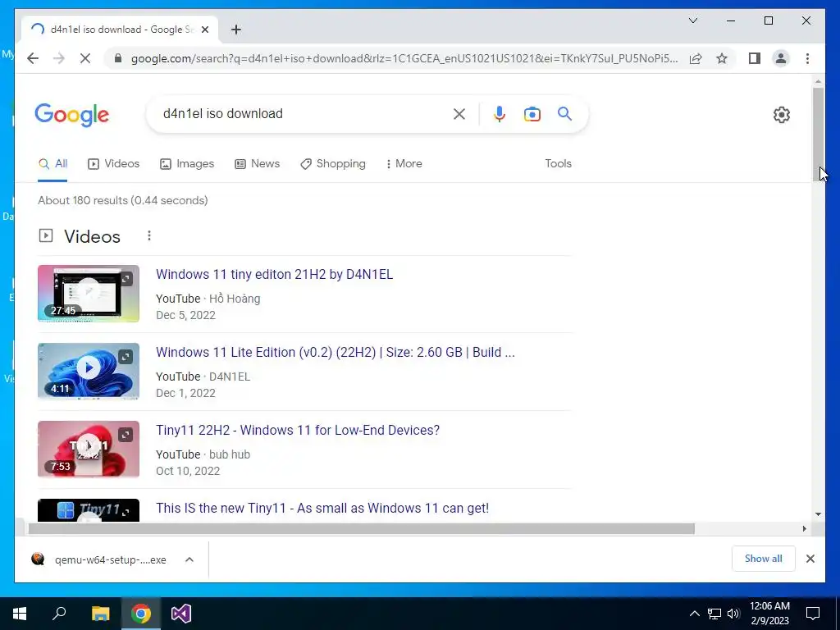Viewport: 840px width, 630px height.
Task: Show all downloads
Action: [764, 559]
